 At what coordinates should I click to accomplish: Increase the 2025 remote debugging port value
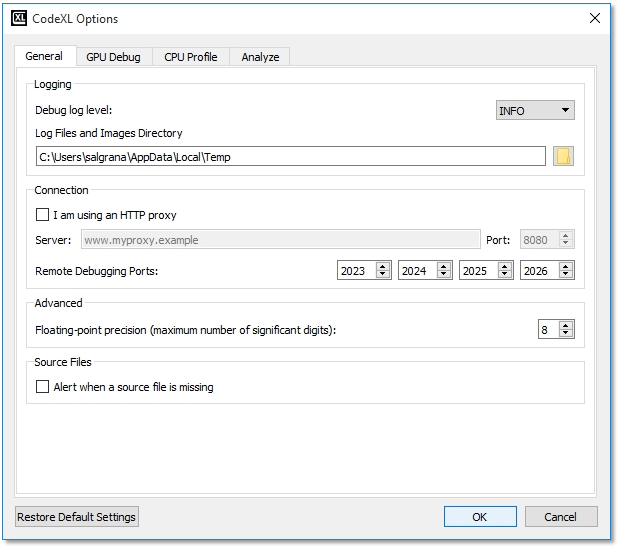(x=505, y=266)
